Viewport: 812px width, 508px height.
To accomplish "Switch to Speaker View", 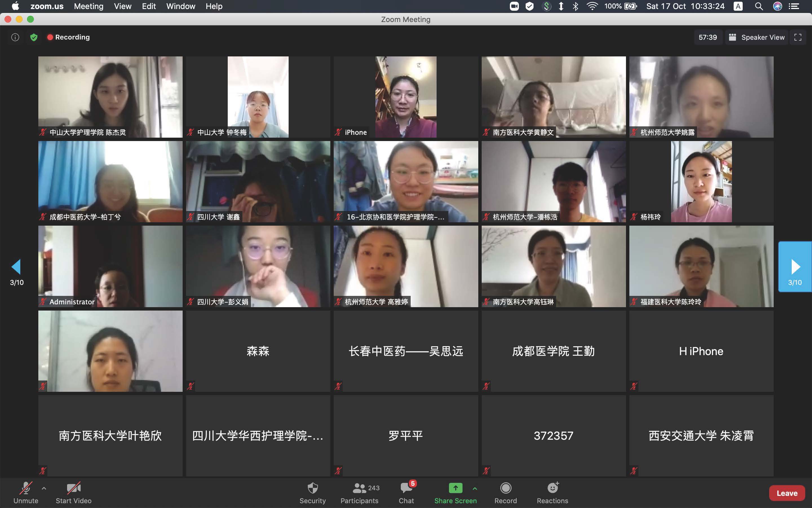I will pos(756,37).
